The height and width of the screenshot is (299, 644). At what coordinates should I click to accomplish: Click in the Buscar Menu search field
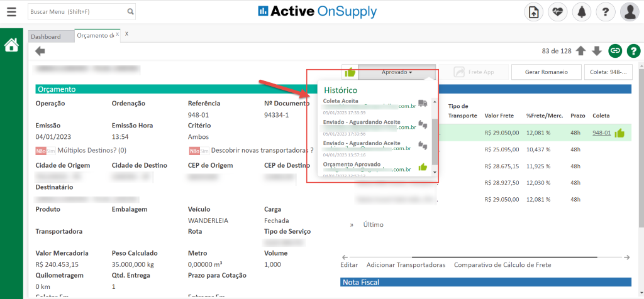pyautogui.click(x=78, y=12)
